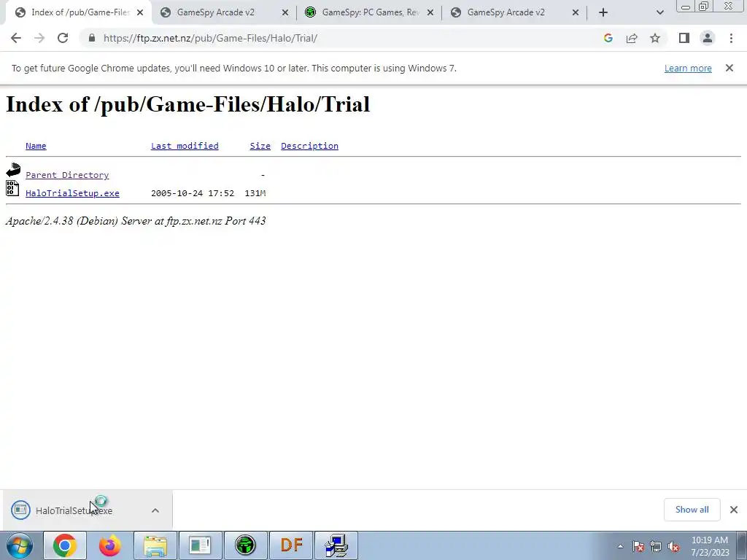Share this page using share icon
This screenshot has height=560, width=747.
632,38
